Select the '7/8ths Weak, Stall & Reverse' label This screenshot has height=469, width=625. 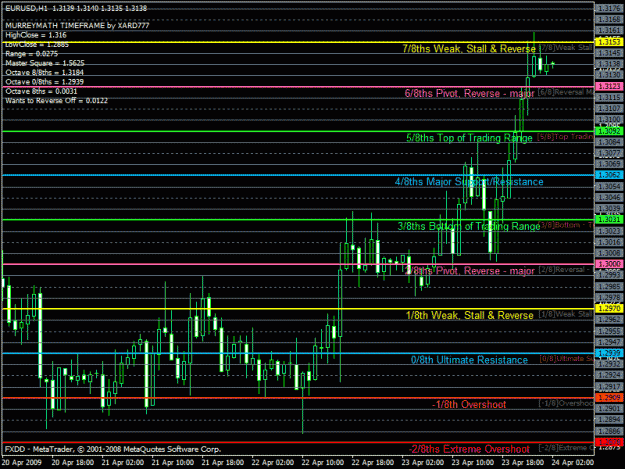[469, 49]
